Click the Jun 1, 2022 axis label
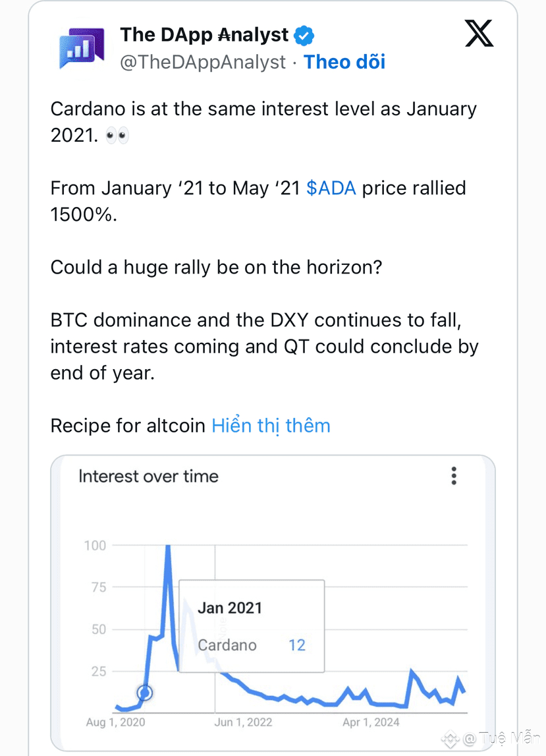 (x=243, y=722)
